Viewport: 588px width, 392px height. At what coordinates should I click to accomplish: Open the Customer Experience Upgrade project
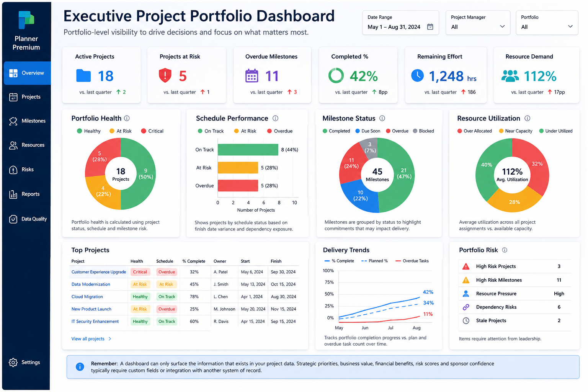point(99,272)
